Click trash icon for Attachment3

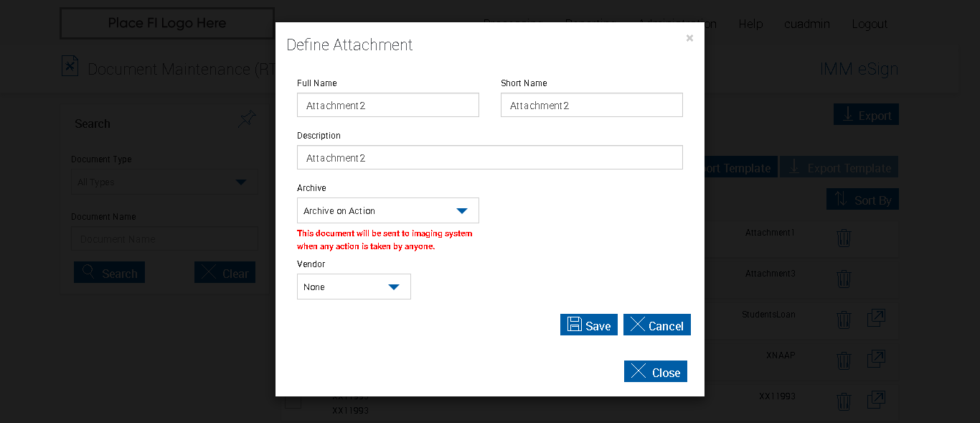844,279
